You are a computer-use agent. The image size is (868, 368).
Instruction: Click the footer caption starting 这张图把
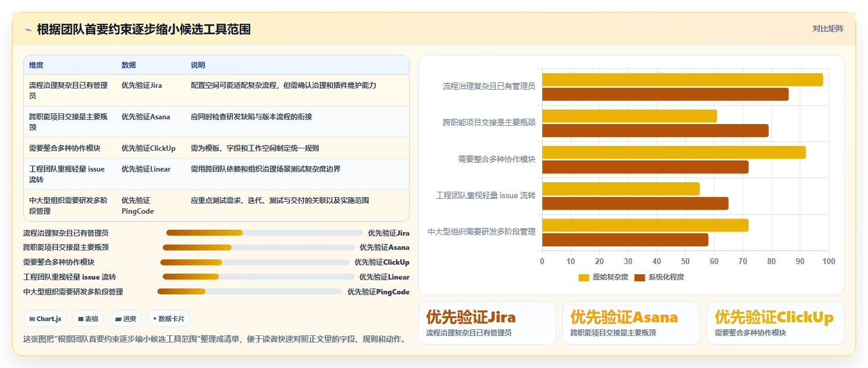tap(214, 340)
